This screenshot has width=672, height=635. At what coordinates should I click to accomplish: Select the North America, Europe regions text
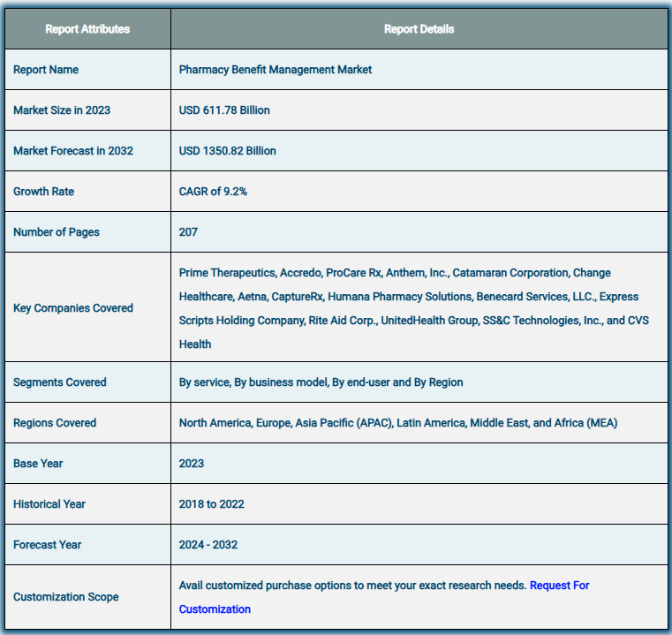point(398,423)
